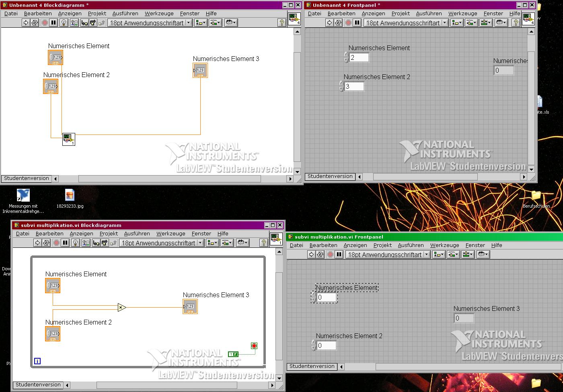This screenshot has width=563, height=392.
Task: Click Run Continuously in subvi multiplikation Blockdiagramm
Action: [46, 243]
